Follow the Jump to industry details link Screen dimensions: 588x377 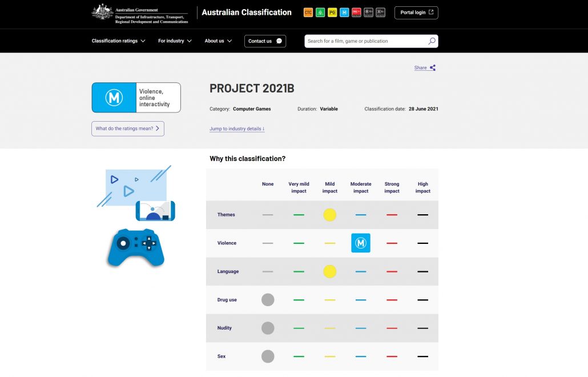click(237, 129)
